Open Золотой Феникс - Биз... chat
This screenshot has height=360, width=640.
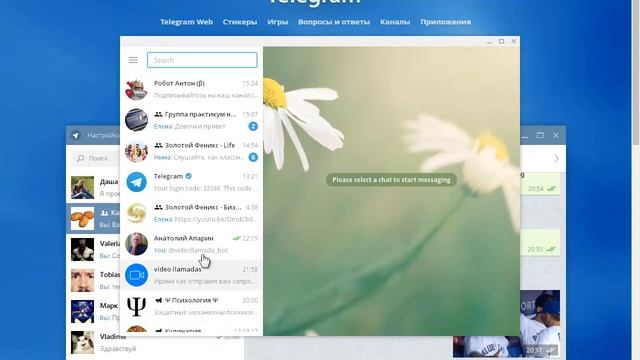click(191, 213)
